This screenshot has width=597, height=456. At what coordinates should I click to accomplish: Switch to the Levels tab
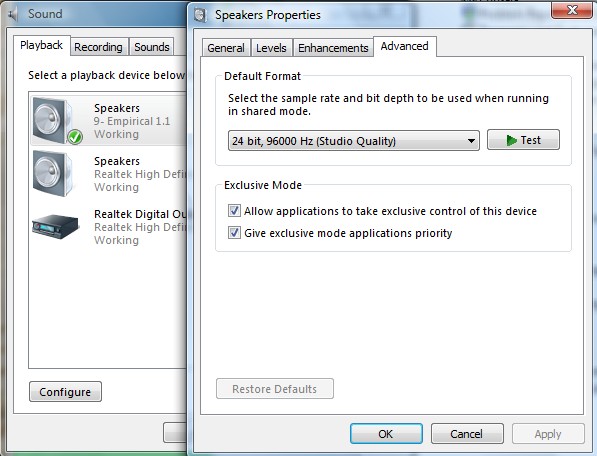(271, 48)
